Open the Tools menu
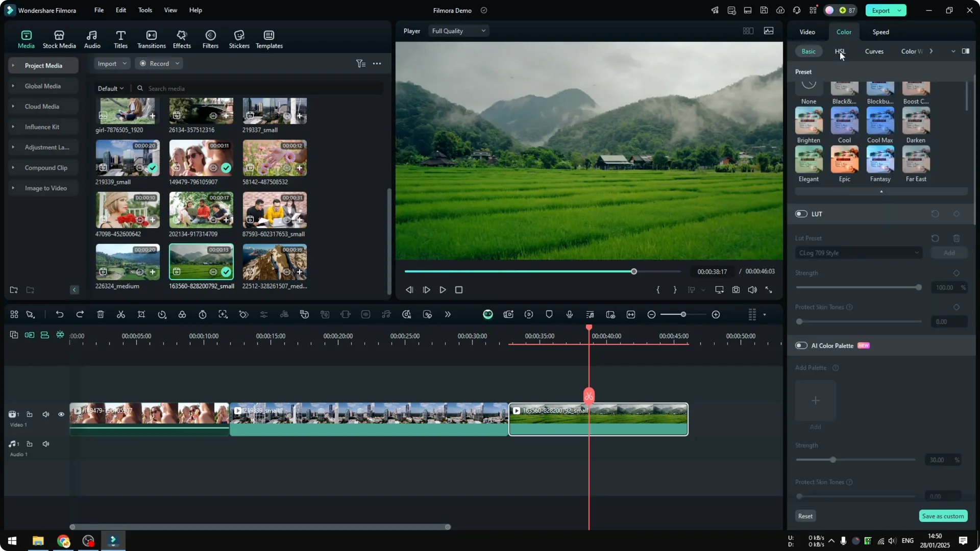This screenshot has height=551, width=980. pos(144,10)
